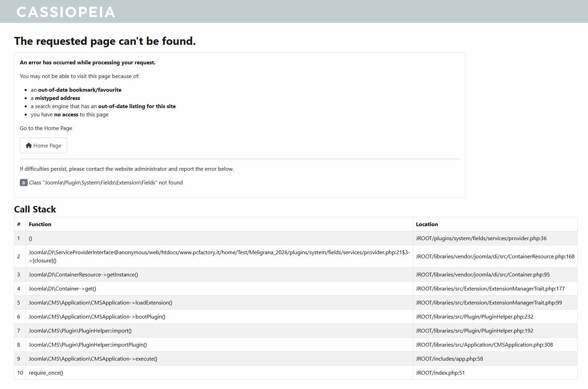588x389 pixels.
Task: Click the Location column header
Action: [x=427, y=224]
